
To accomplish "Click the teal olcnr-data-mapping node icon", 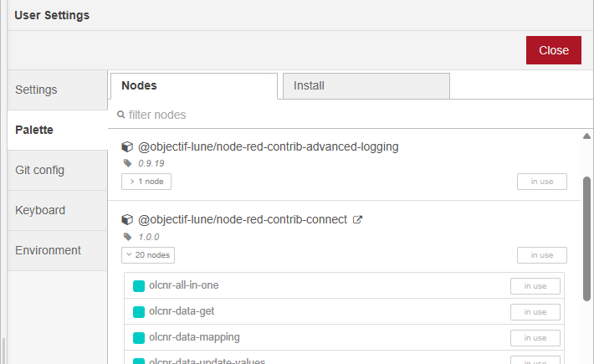I will click(x=139, y=338).
